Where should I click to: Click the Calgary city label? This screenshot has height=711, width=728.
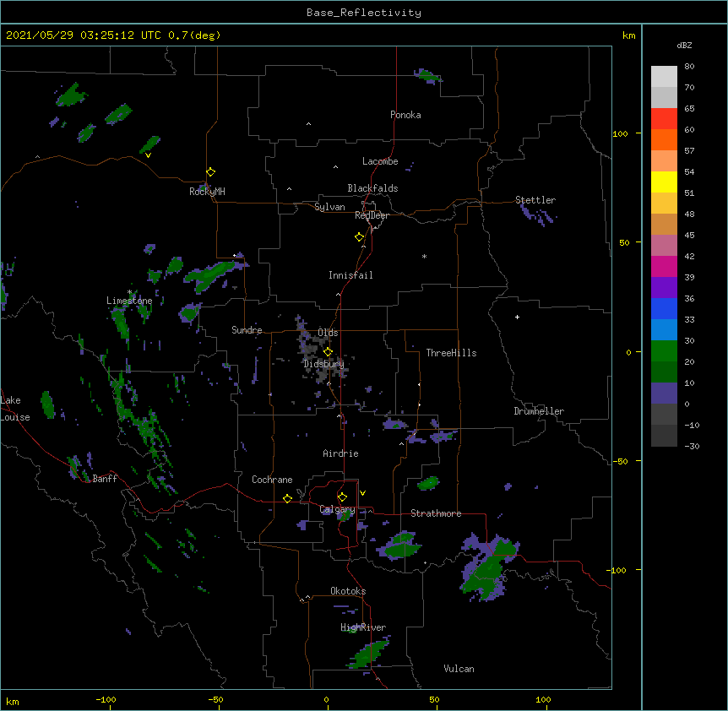pos(337,509)
